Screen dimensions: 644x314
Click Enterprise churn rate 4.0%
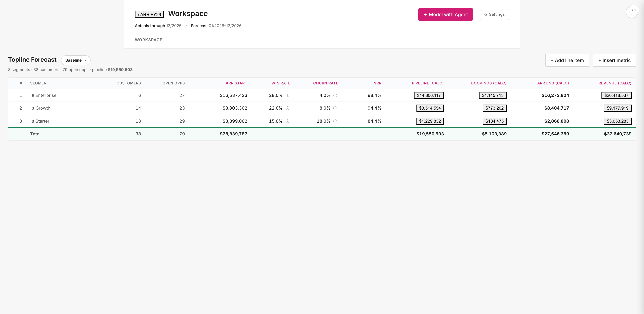pyautogui.click(x=325, y=96)
